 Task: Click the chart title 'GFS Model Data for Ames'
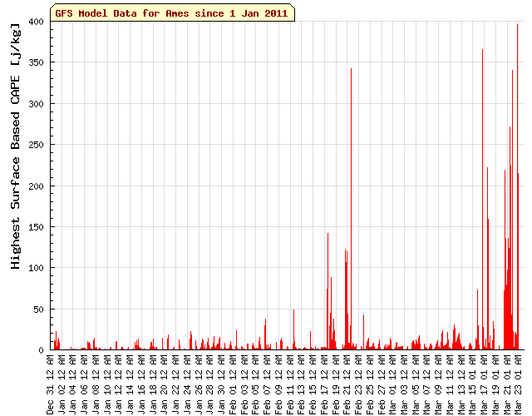[171, 13]
